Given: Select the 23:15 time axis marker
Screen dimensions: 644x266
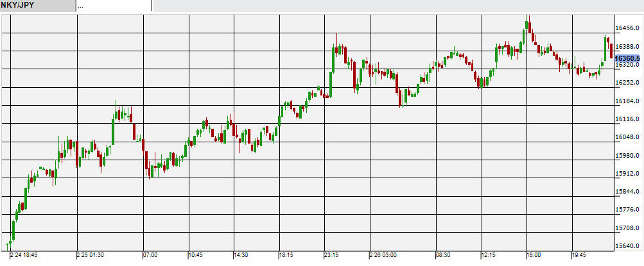Looking at the screenshot, I should tap(331, 255).
